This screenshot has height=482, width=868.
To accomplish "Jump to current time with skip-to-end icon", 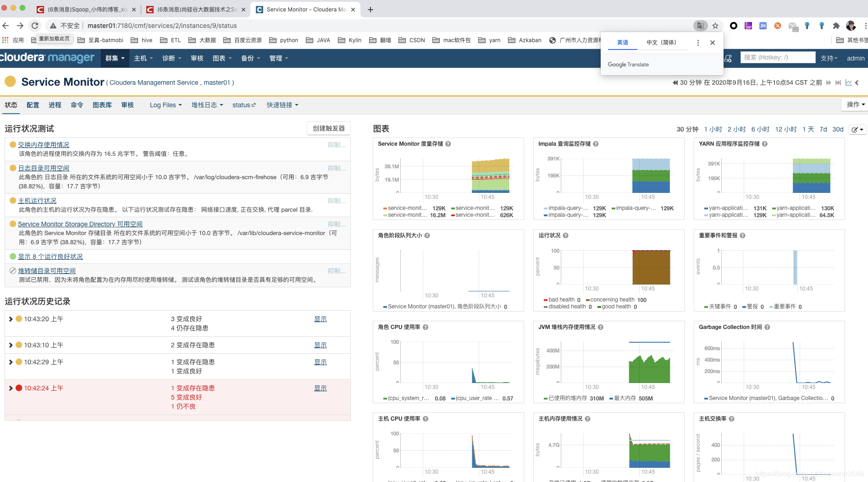I will click(838, 82).
